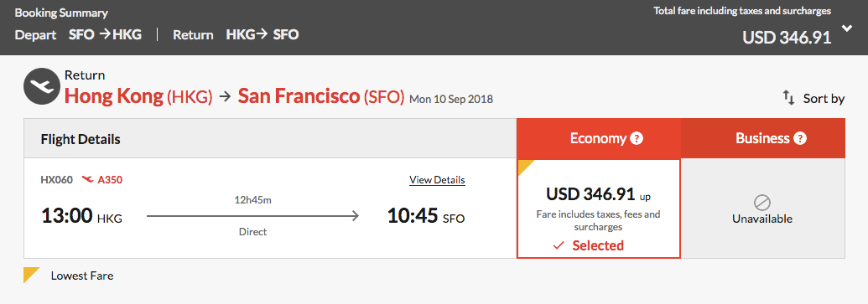
Task: Click the Depart SFO to HKG summary
Action: [78, 35]
